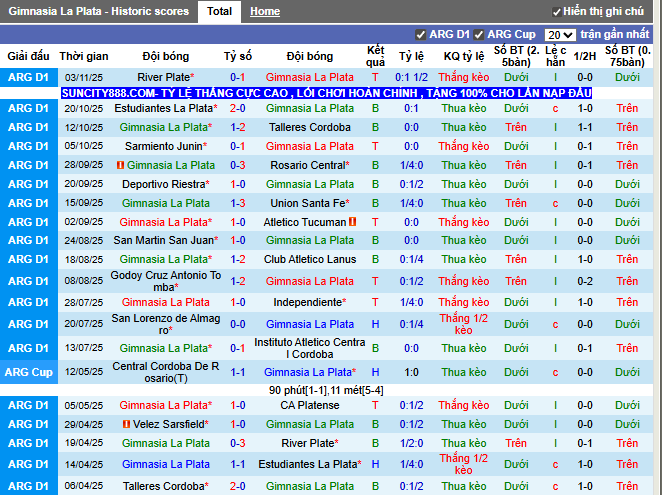Open Estudiantes La Plata in 14/04/25 row
This screenshot has width=662, height=495.
tap(309, 464)
